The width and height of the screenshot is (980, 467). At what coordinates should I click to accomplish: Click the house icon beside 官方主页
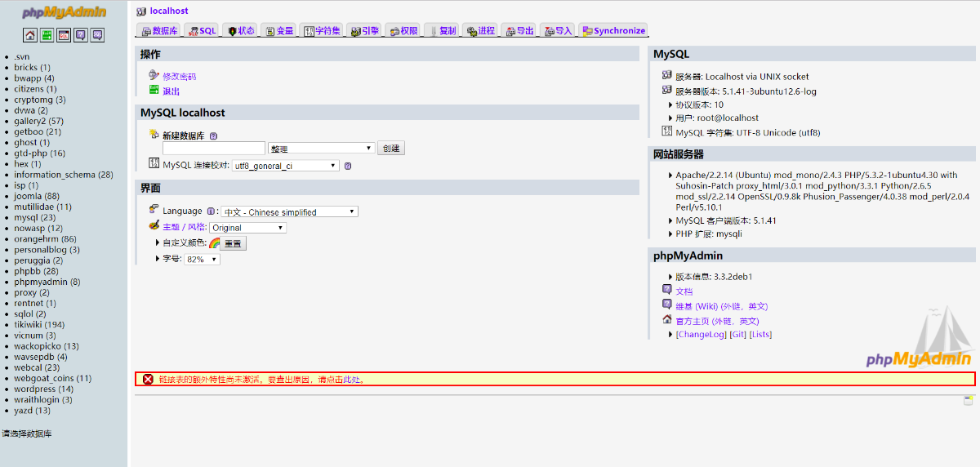[x=667, y=319]
